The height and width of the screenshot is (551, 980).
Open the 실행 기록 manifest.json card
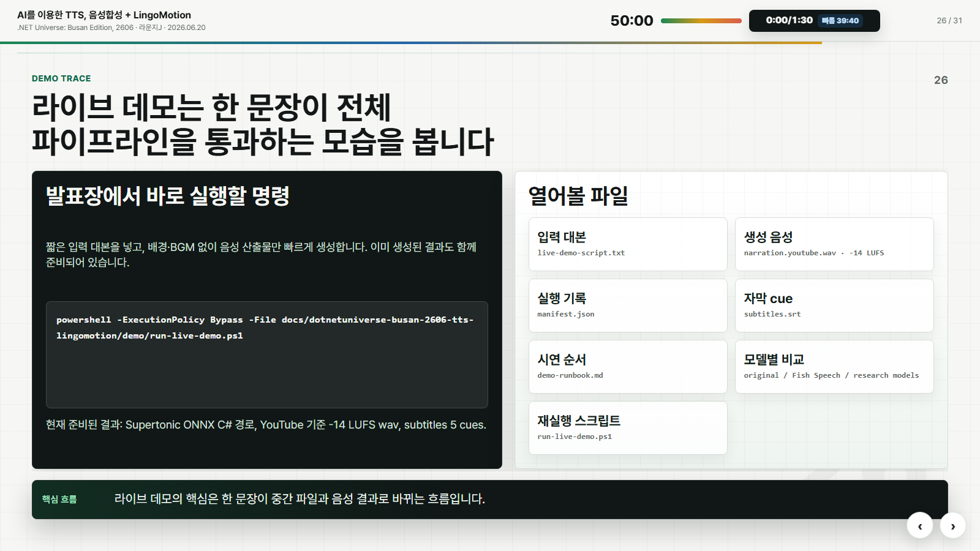coord(628,305)
